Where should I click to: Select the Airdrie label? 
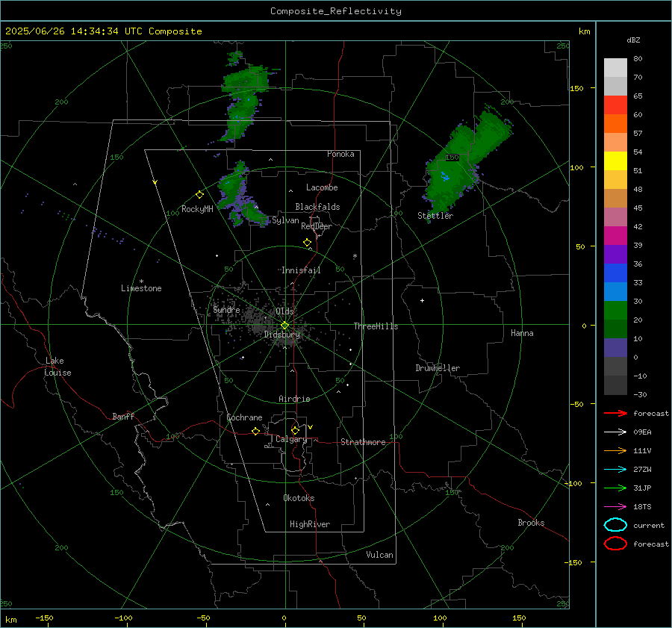point(294,399)
